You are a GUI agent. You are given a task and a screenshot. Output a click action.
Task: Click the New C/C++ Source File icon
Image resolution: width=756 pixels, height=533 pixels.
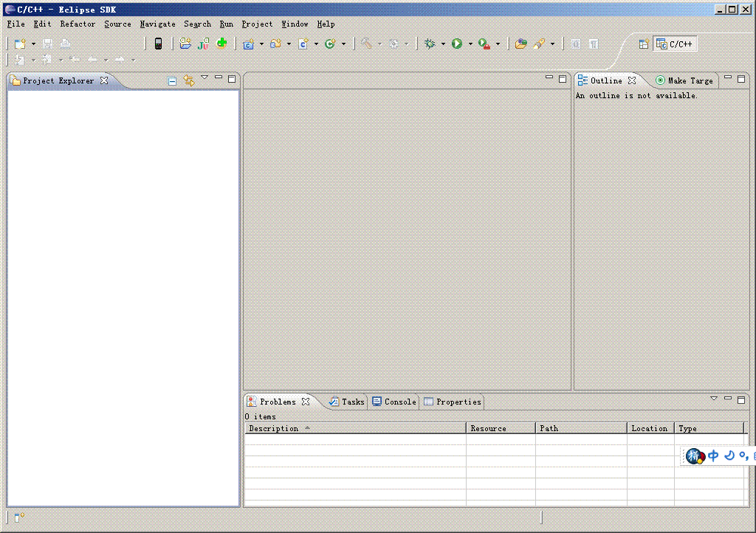point(303,44)
